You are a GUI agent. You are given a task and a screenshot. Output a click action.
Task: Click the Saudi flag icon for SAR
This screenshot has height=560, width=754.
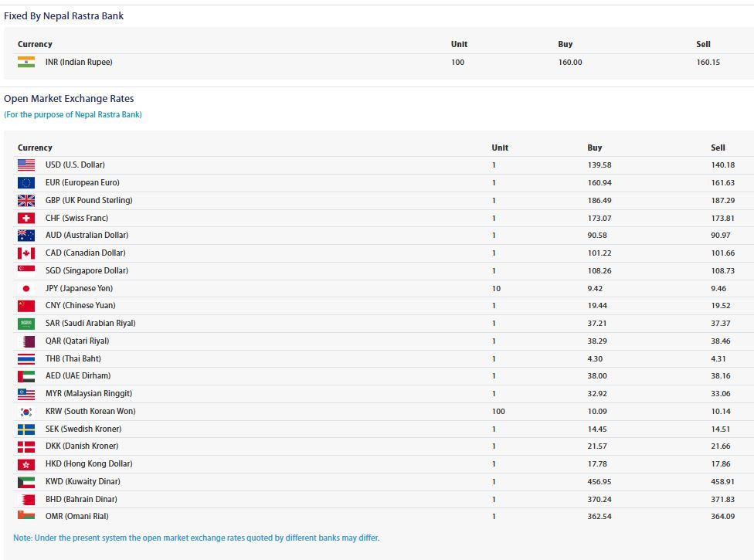pos(26,324)
